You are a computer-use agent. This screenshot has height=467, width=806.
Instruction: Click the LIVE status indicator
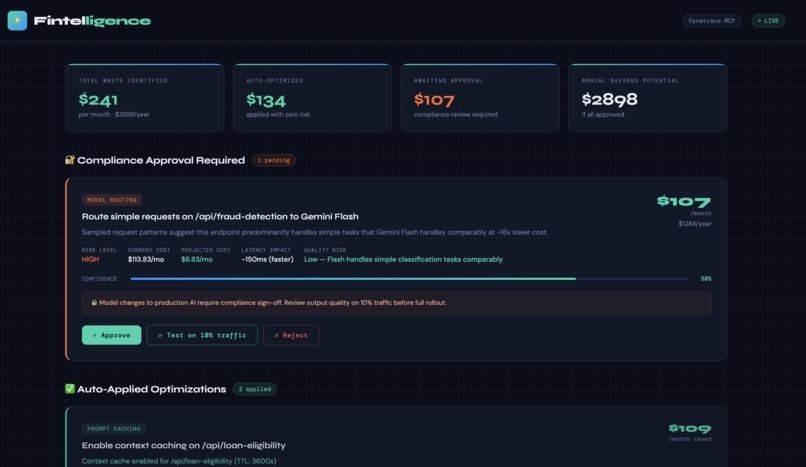(x=768, y=21)
